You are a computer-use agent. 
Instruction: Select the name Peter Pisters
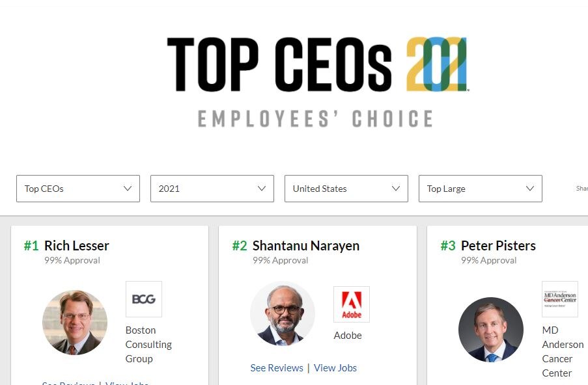pyautogui.click(x=498, y=246)
